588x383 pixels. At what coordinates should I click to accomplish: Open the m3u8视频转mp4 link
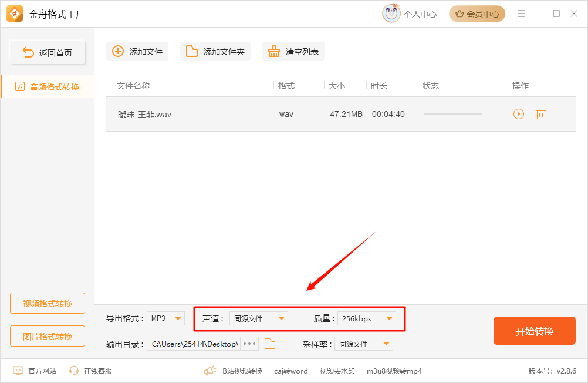click(394, 371)
